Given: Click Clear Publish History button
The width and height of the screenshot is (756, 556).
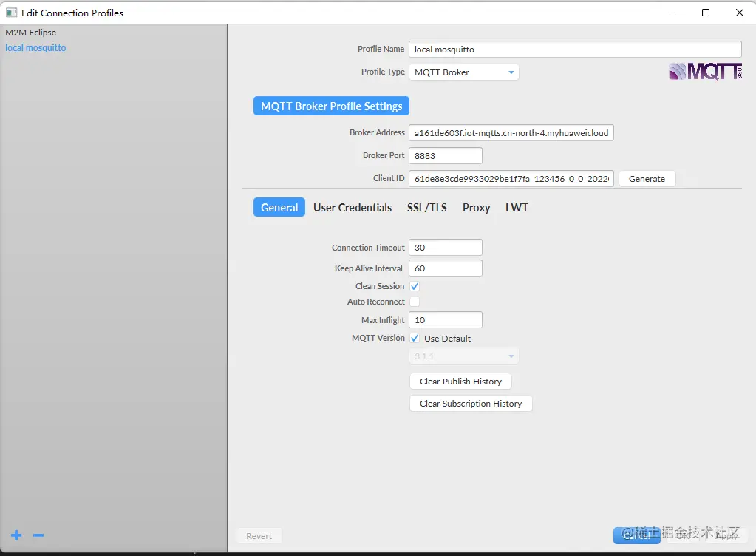Looking at the screenshot, I should pos(460,382).
